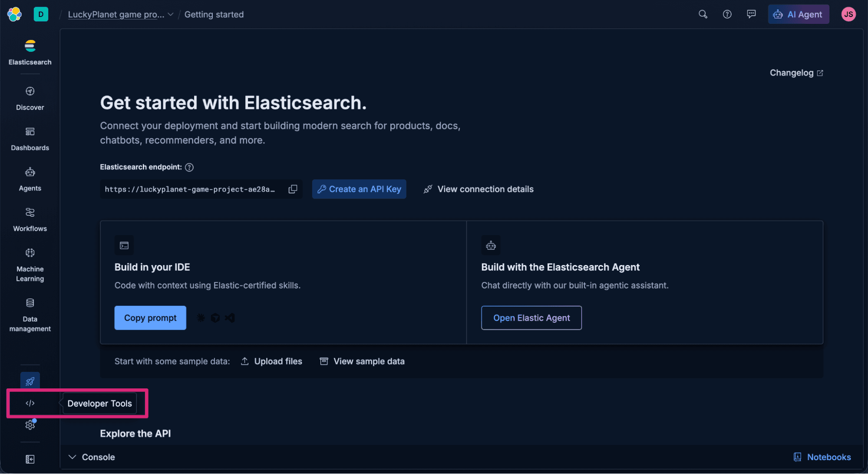The image size is (868, 474).
Task: Expand the Console panel chevron
Action: [73, 457]
